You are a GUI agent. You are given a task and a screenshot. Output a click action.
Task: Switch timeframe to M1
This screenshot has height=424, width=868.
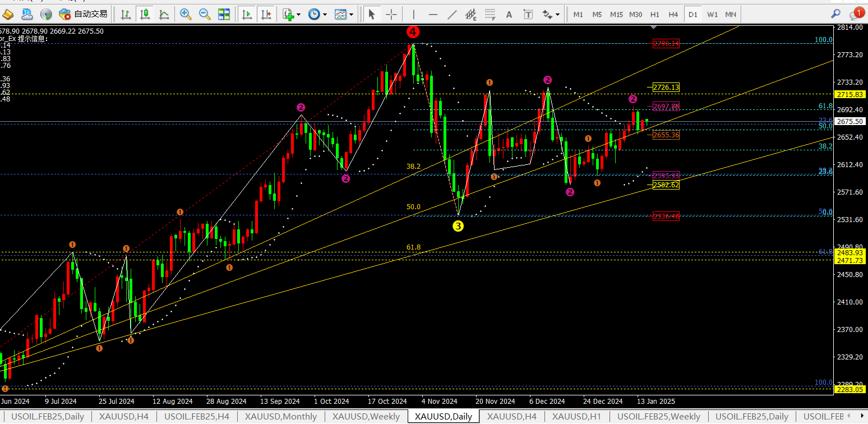[578, 14]
